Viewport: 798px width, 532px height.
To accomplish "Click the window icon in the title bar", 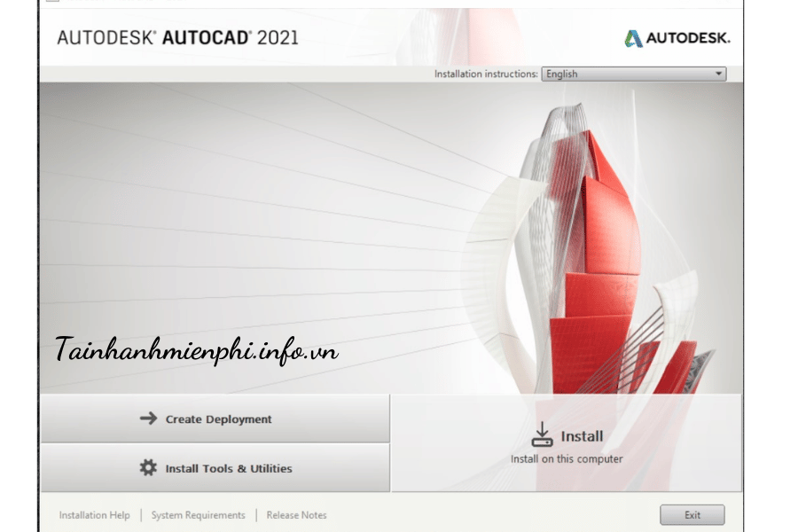I will pos(52,2).
